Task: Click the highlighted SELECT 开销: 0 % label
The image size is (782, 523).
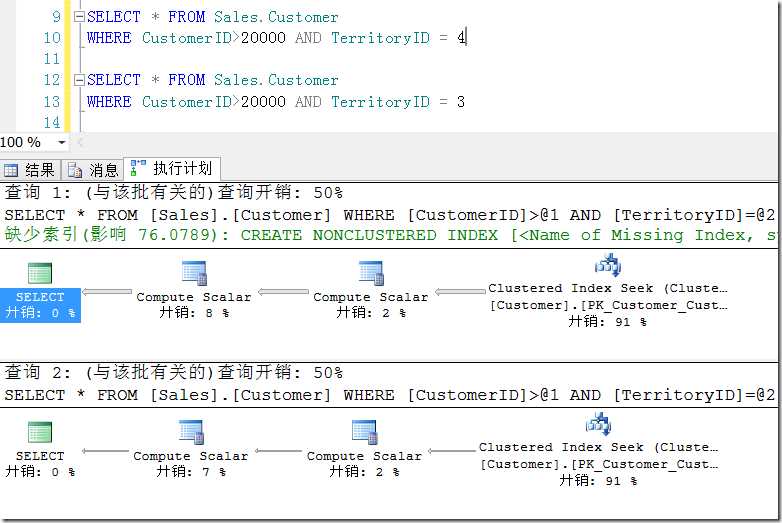Action: coord(40,305)
